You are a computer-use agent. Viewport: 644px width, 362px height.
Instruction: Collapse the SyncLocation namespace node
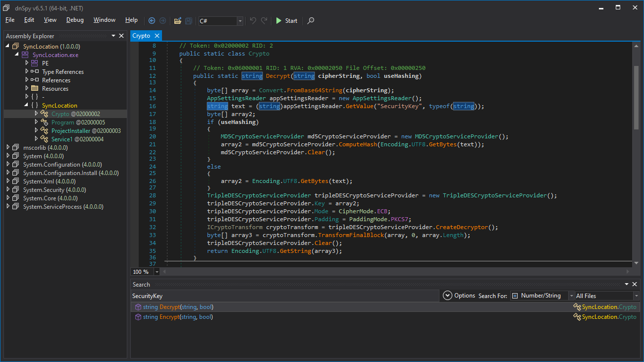[27, 106]
